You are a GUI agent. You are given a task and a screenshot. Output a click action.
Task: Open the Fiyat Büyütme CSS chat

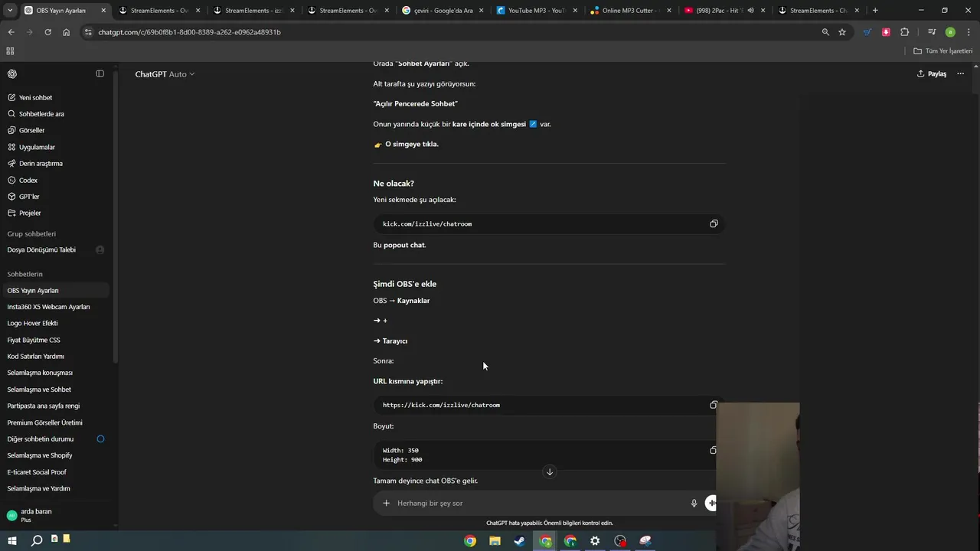[57, 340]
